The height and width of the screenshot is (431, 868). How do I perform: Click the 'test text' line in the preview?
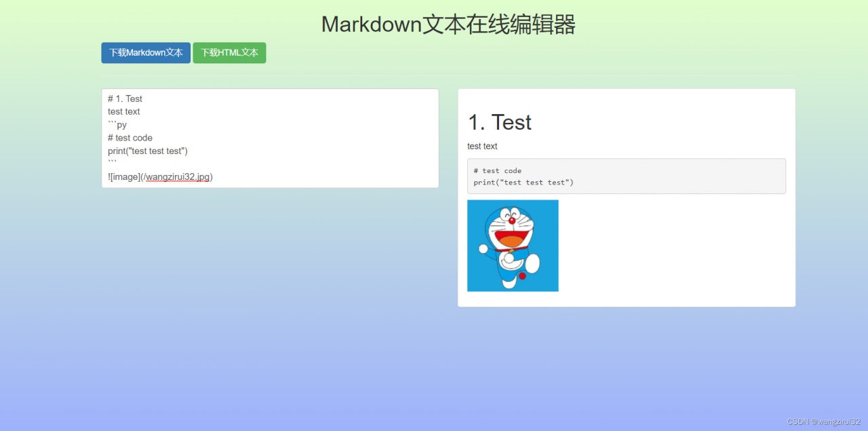482,146
